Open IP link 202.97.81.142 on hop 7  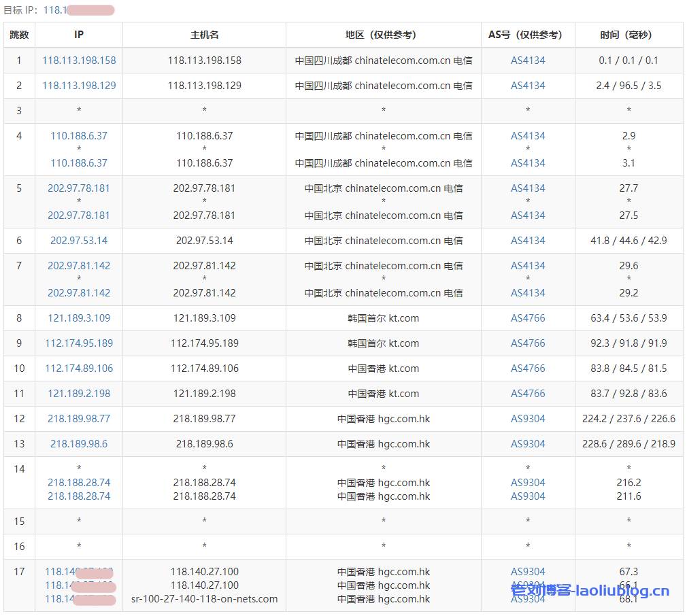coord(79,266)
